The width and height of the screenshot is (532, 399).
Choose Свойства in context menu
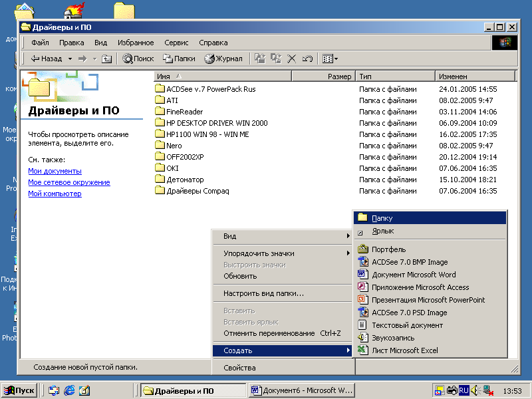(x=283, y=368)
